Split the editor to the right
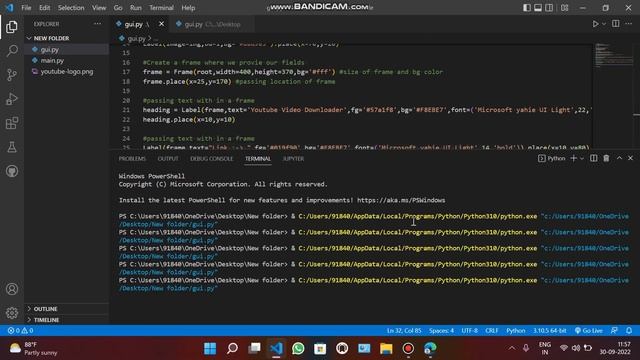The height and width of the screenshot is (360, 640). coord(616,24)
